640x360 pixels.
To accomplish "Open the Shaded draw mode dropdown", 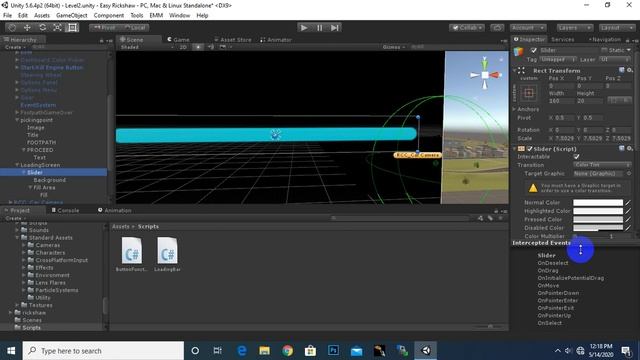I will [147, 47].
